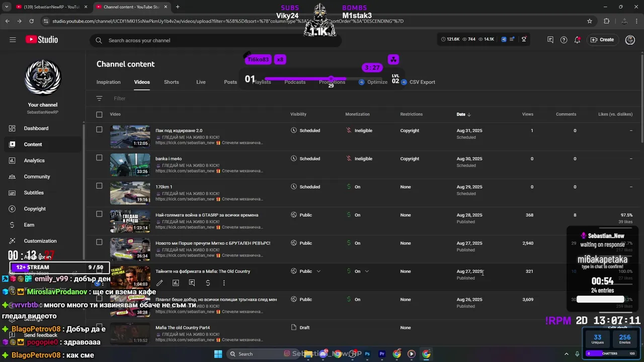The image size is (644, 362).
Task: Check the box for Пак под издирване 2.0
Action: point(99,130)
